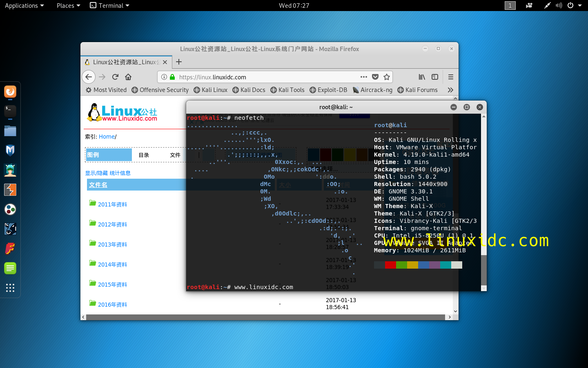The height and width of the screenshot is (368, 588).
Task: Open Kali Tools bookmark
Action: pos(287,90)
